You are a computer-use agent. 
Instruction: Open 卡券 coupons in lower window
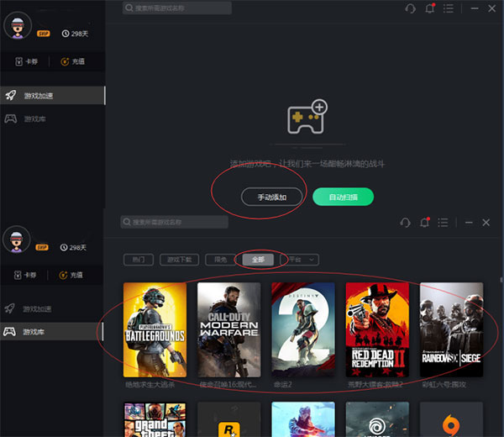coord(25,275)
